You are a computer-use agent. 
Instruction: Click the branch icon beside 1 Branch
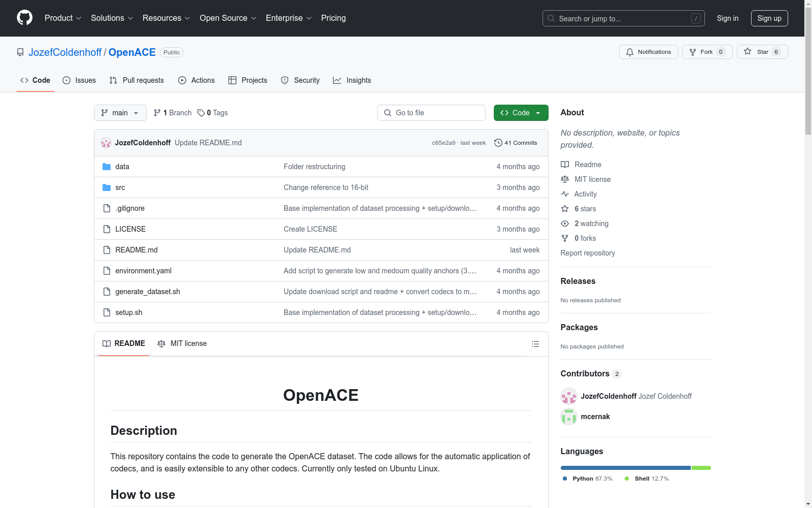(x=157, y=113)
